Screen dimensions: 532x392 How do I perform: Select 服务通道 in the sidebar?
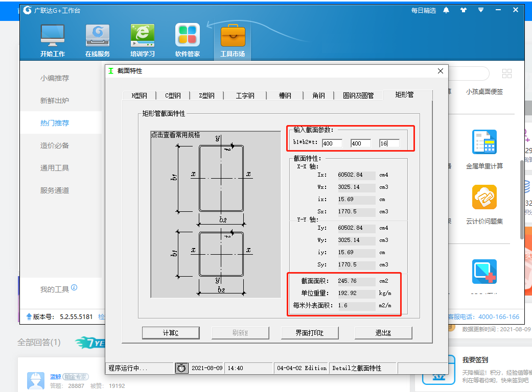(x=55, y=190)
